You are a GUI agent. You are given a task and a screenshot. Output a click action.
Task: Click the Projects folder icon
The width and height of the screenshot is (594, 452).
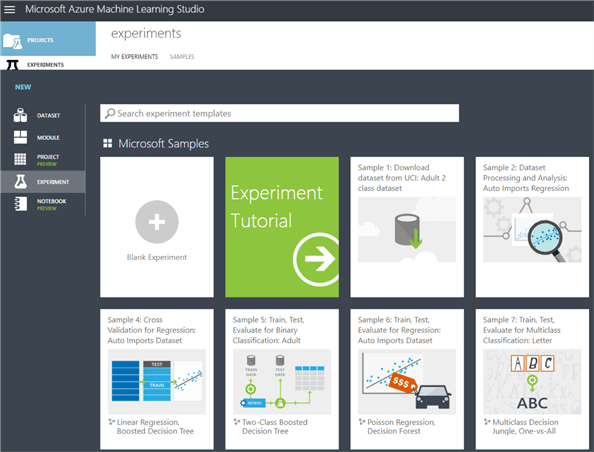(12, 41)
